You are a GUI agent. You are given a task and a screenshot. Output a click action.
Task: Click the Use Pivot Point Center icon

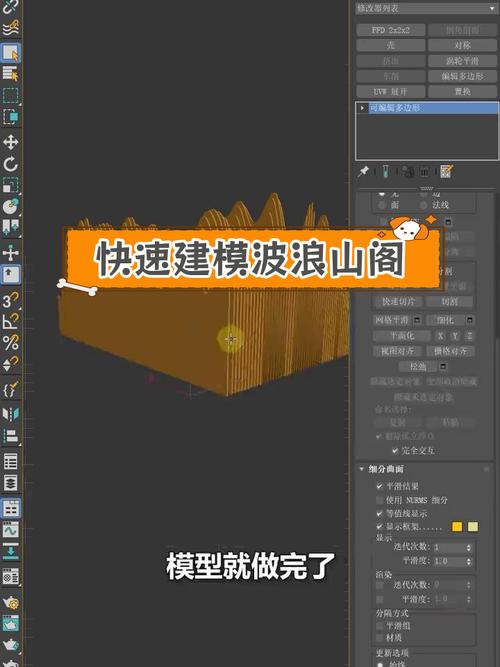click(x=11, y=227)
